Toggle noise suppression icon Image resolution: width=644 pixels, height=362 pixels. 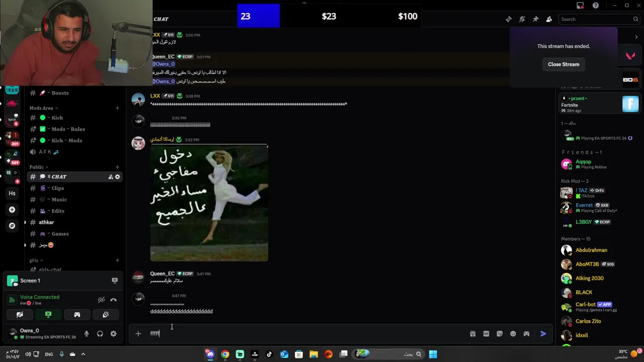click(101, 300)
